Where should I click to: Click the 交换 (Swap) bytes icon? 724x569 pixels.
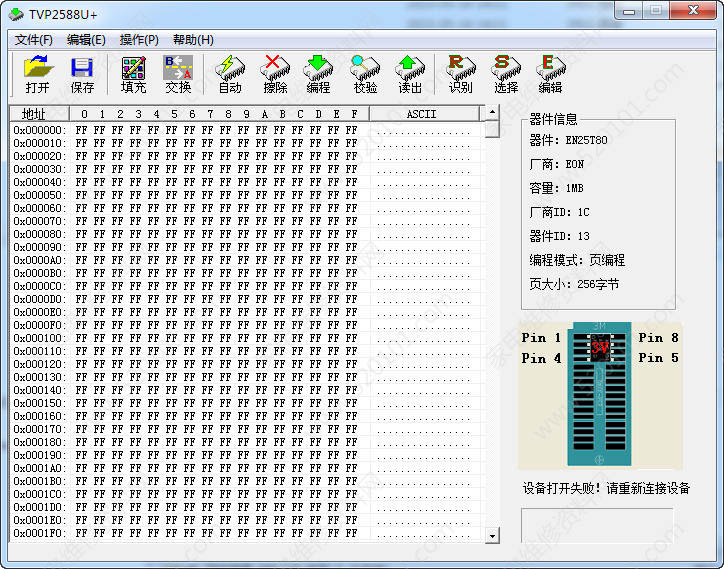pyautogui.click(x=177, y=75)
